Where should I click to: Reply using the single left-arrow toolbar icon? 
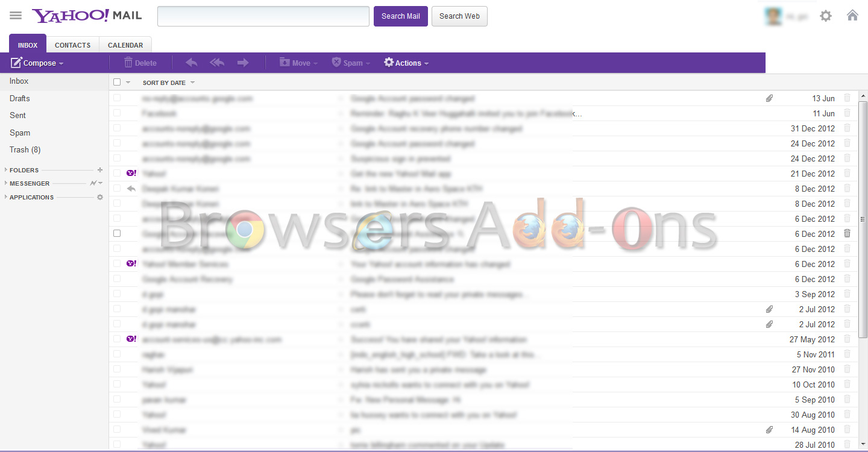click(x=191, y=63)
